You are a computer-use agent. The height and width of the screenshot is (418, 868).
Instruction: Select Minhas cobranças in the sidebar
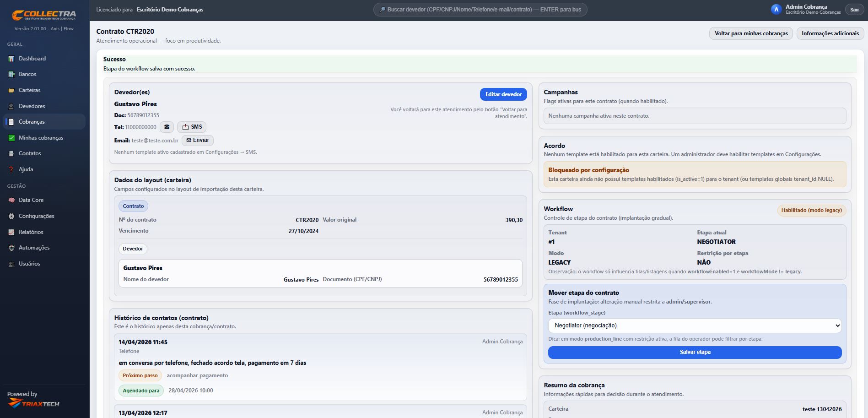(44, 138)
